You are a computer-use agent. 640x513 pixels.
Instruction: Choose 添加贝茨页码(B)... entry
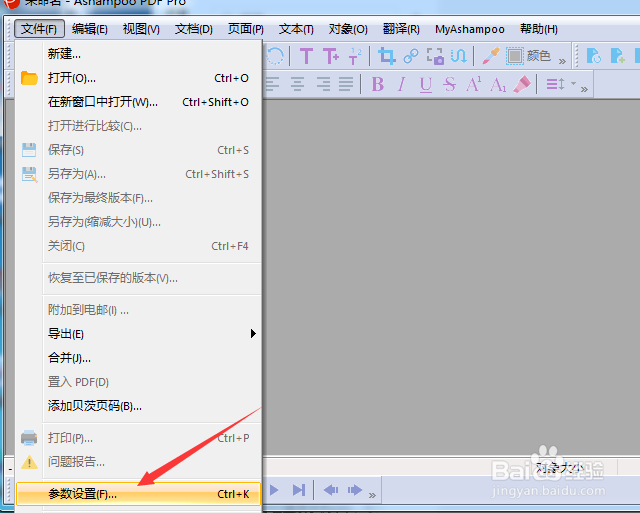tap(138, 406)
